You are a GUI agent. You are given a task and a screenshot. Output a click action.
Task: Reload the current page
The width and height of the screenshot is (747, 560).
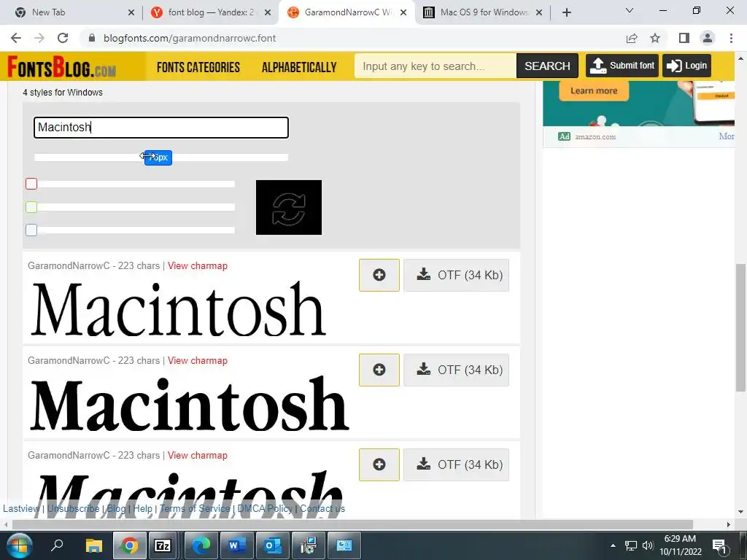click(63, 38)
